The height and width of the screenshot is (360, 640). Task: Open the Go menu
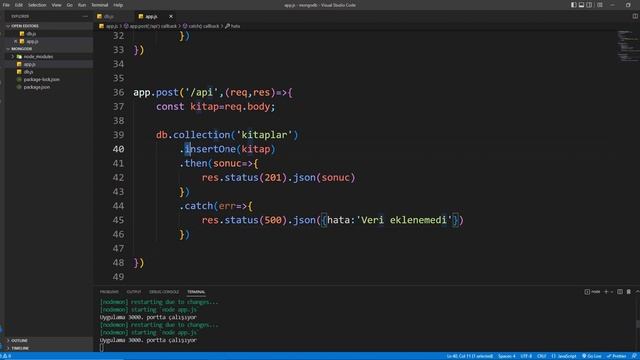pos(69,5)
